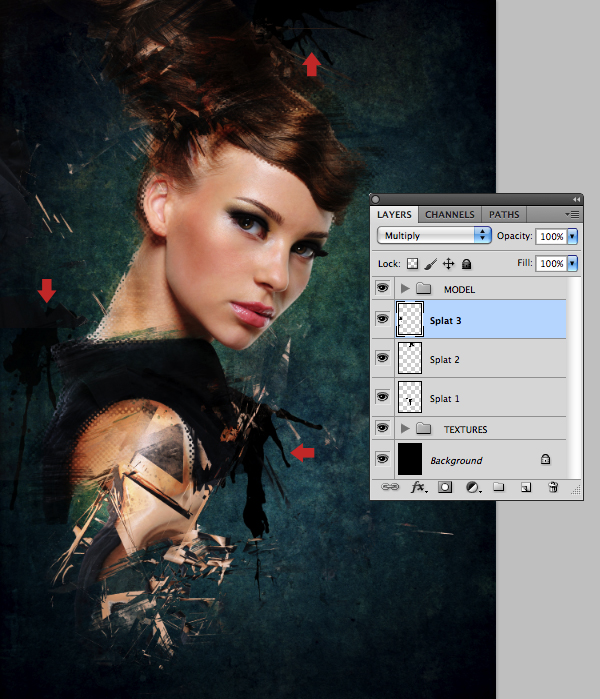Open the Layers panel options menu

click(x=572, y=214)
